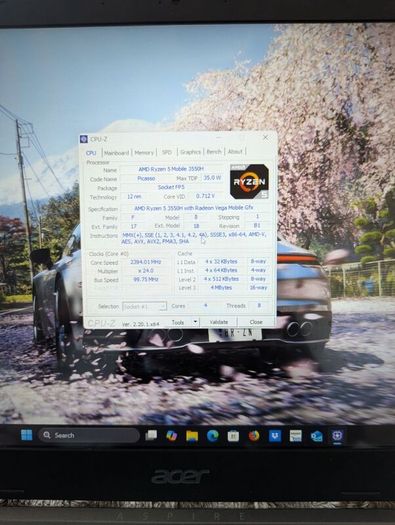This screenshot has height=525, width=395.
Task: Open the SPD tab
Action: pyautogui.click(x=167, y=152)
